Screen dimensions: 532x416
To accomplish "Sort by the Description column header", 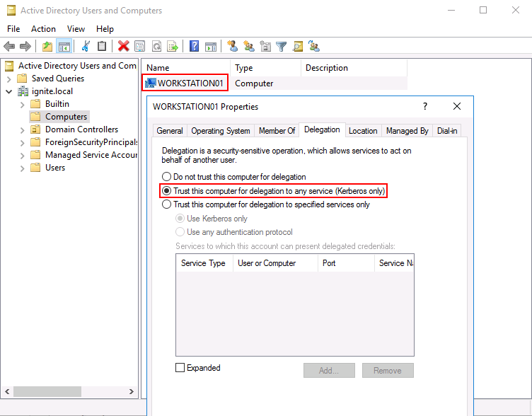I will (x=354, y=67).
